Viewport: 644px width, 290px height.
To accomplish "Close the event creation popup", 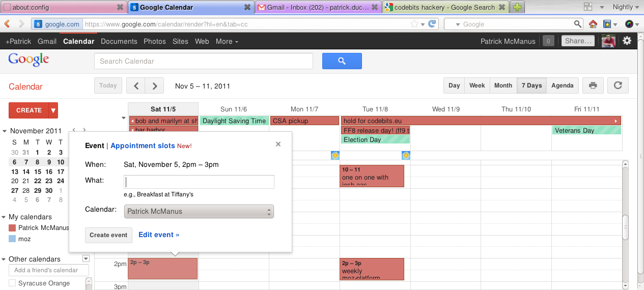I will click(x=278, y=144).
